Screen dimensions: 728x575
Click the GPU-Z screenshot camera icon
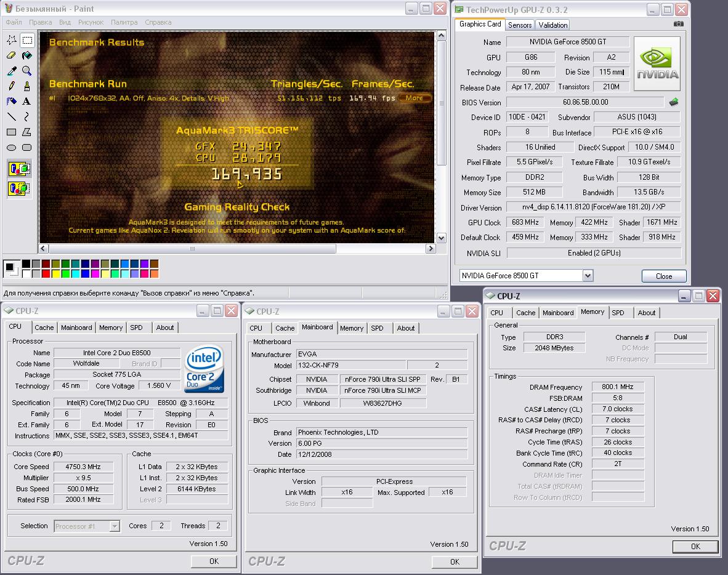tap(678, 24)
